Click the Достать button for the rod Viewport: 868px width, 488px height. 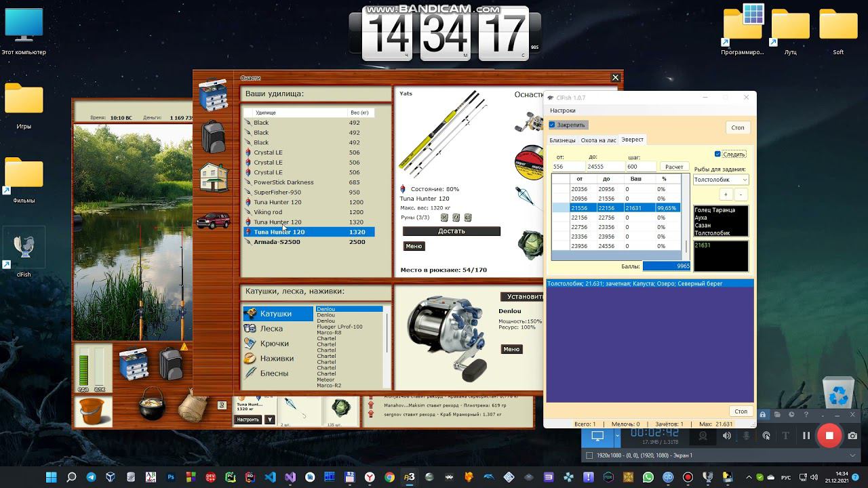pyautogui.click(x=452, y=231)
